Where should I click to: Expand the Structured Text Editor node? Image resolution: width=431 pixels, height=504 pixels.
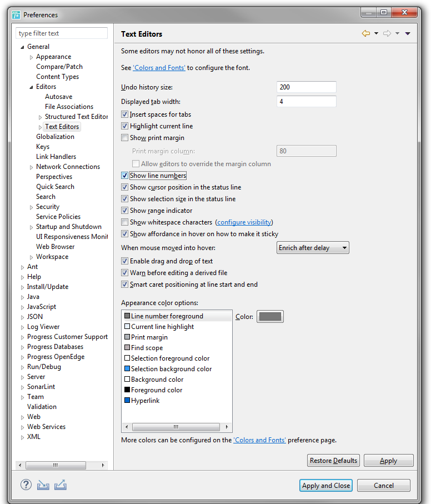coord(40,117)
